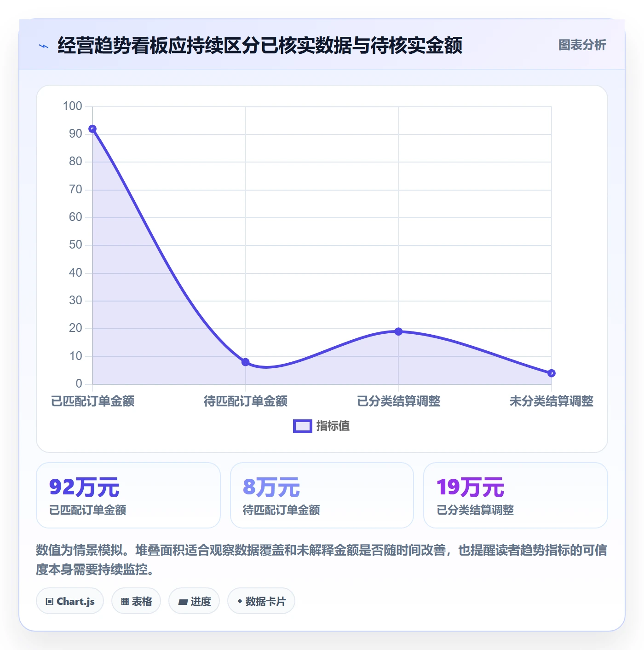This screenshot has width=644, height=650.
Task: Click the x-axis label 待匹配订单金额
Action: click(x=246, y=401)
